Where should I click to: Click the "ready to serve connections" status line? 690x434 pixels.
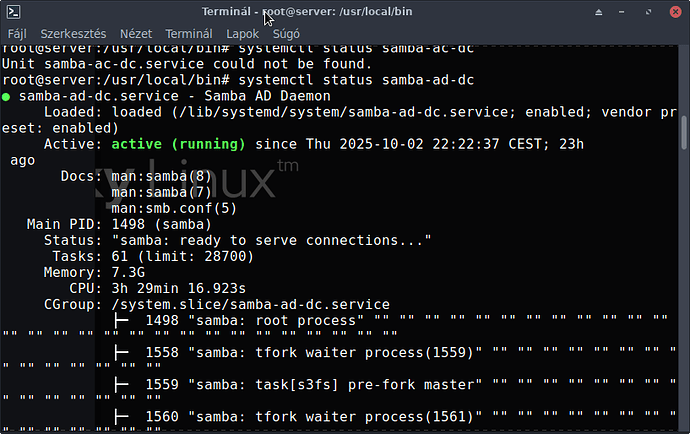pyautogui.click(x=270, y=240)
